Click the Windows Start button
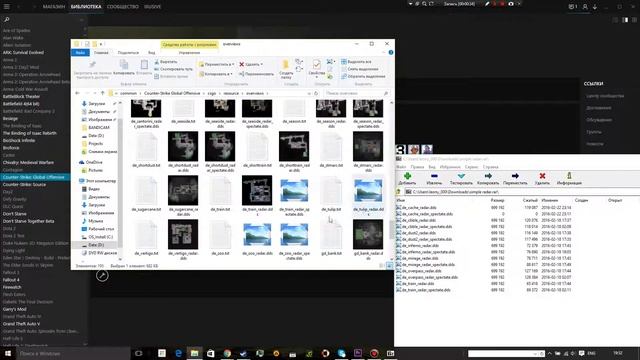640x360 pixels. pos(7,353)
